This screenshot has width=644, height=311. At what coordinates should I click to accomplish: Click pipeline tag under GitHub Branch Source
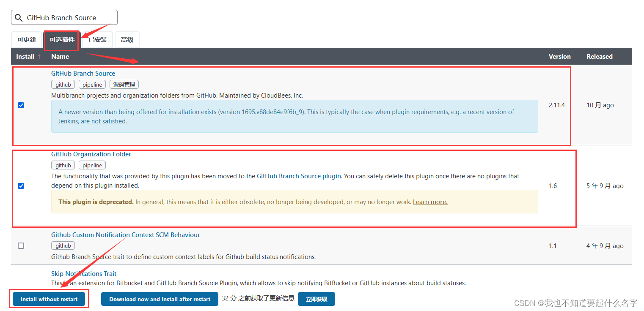point(92,85)
